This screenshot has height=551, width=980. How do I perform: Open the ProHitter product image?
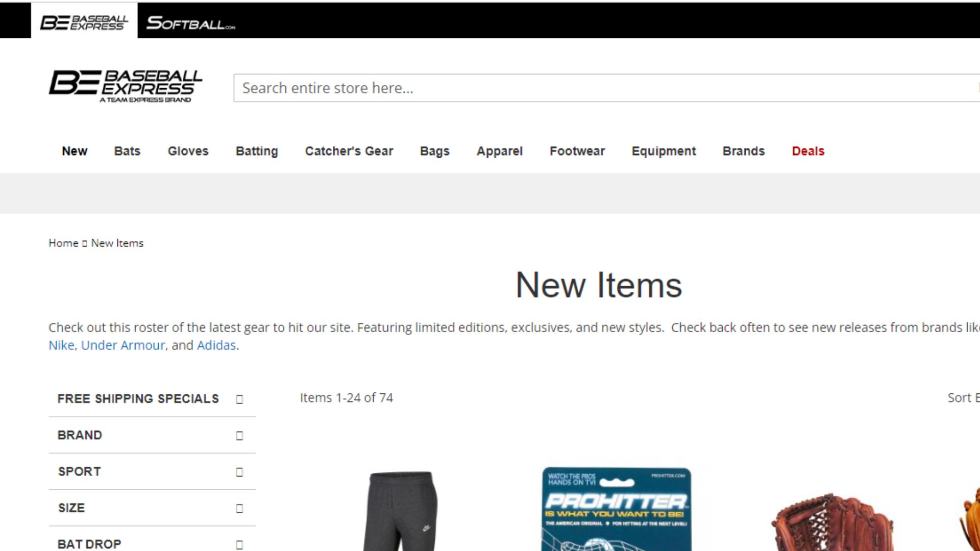pos(617,509)
